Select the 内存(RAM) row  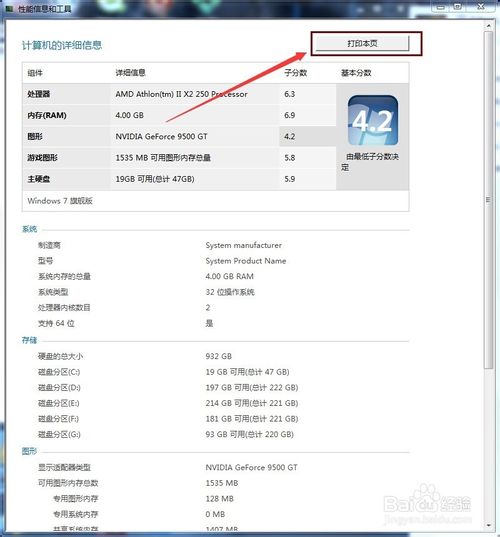point(179,115)
